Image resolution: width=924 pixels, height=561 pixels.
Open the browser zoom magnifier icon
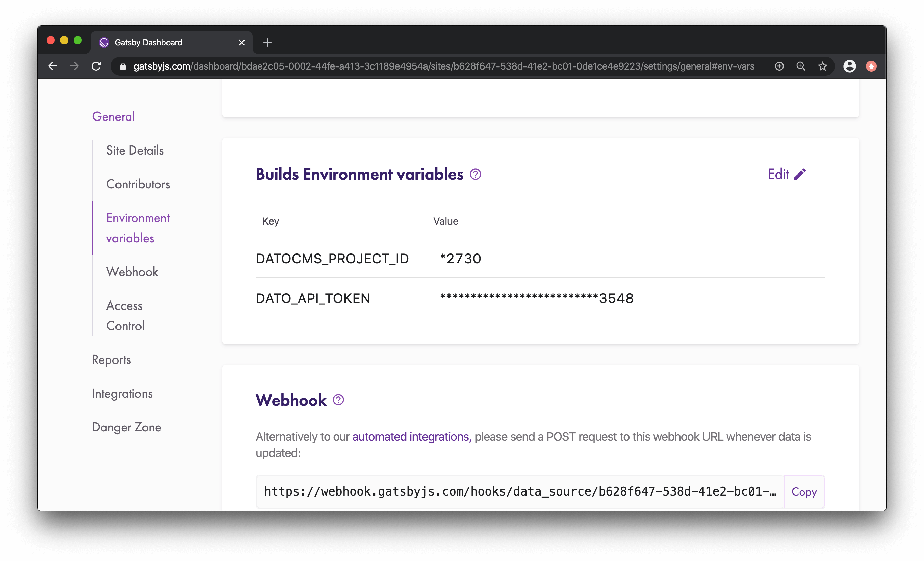[801, 66]
